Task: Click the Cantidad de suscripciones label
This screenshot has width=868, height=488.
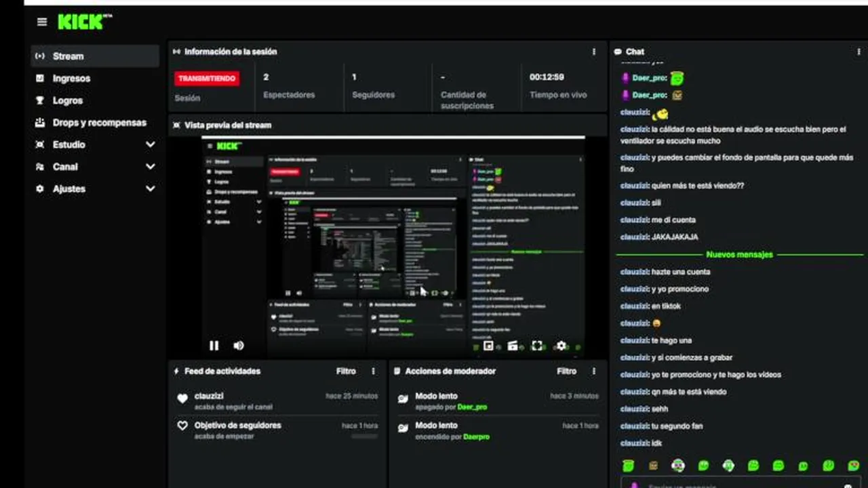Action: [467, 100]
